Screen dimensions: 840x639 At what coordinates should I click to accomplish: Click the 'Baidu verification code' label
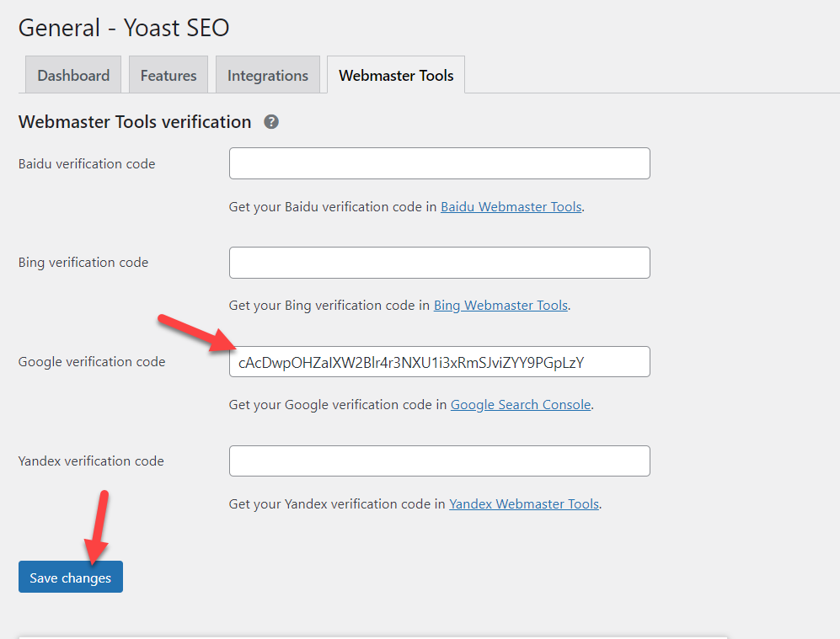point(87,164)
